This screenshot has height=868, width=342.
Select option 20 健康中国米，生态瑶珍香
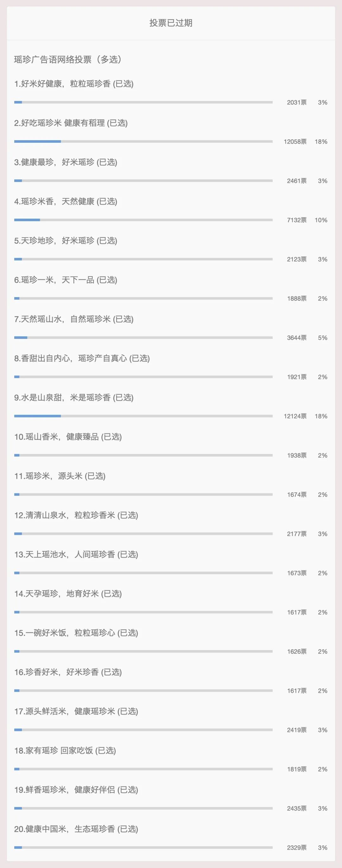76,829
